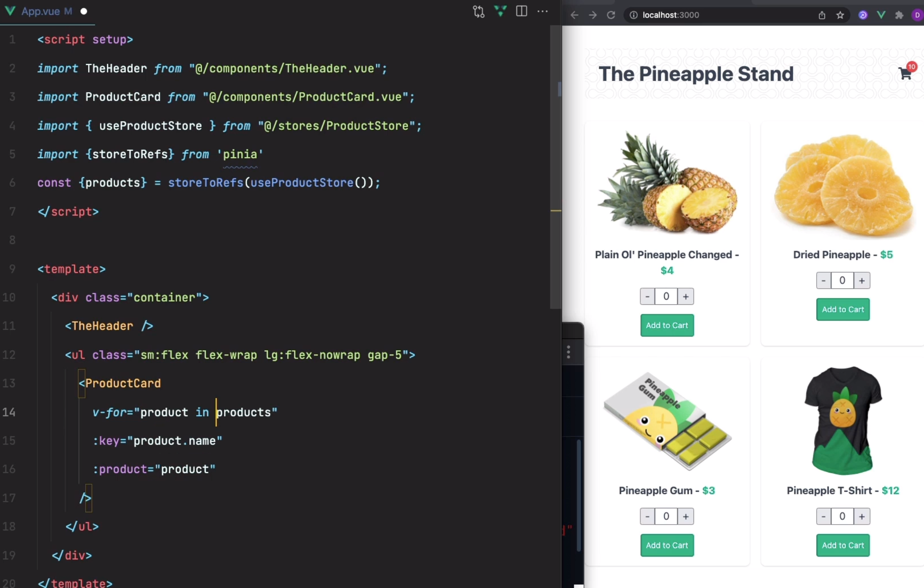
Task: Click the Vue devtools extension icon
Action: coord(881,15)
